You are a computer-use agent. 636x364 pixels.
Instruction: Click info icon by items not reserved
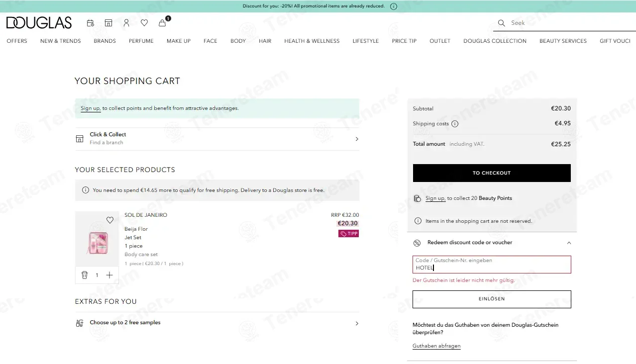pyautogui.click(x=418, y=221)
